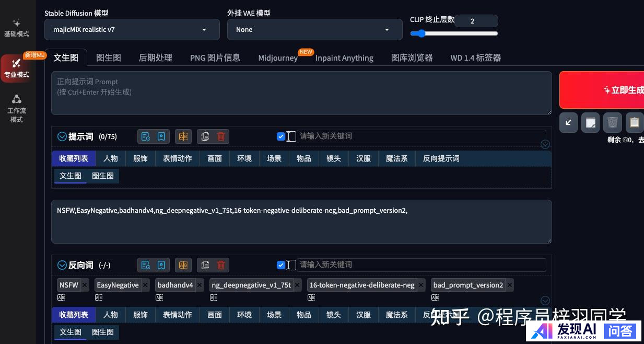
Task: Switch to 文生图 main tab
Action: click(66, 58)
